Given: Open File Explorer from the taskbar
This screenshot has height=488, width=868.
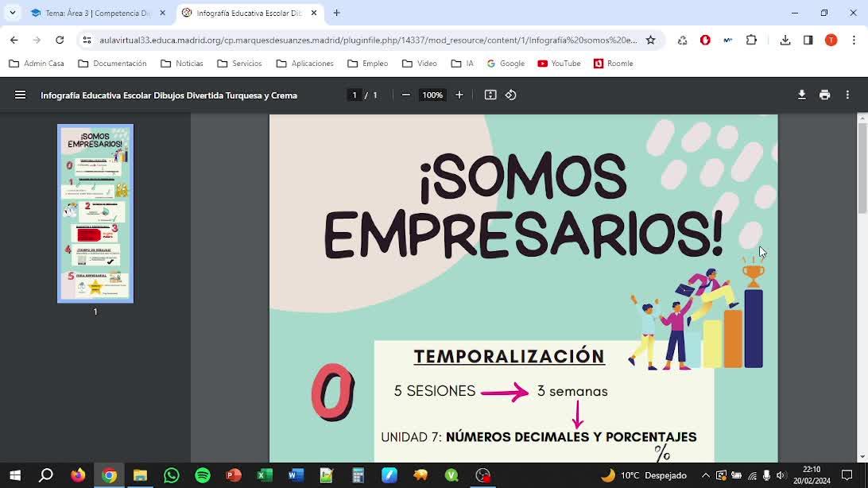Looking at the screenshot, I should pos(140,475).
